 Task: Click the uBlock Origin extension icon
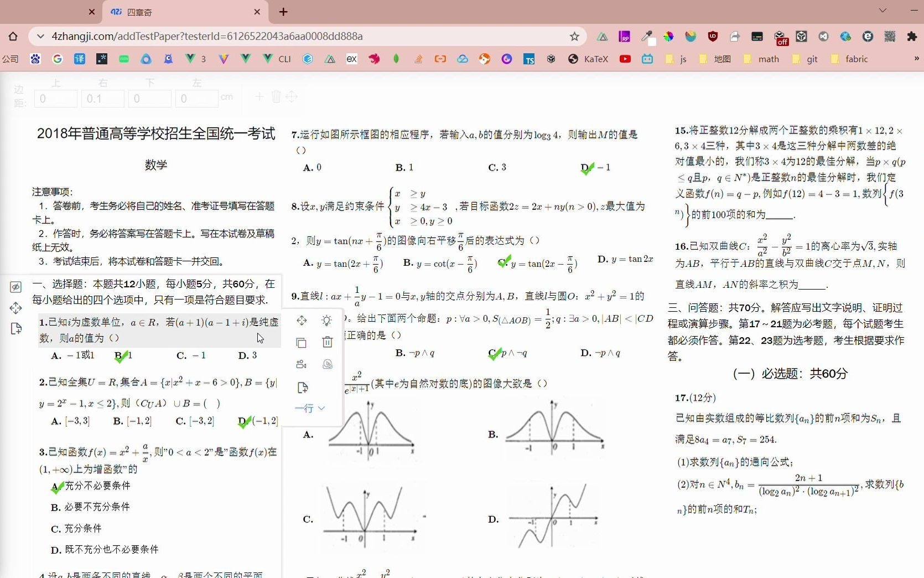click(x=713, y=37)
